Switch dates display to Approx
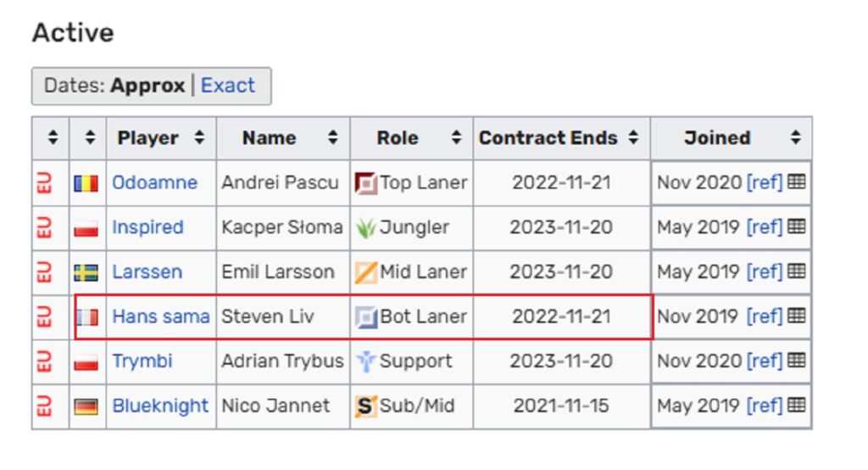This screenshot has width=868, height=470. click(147, 86)
